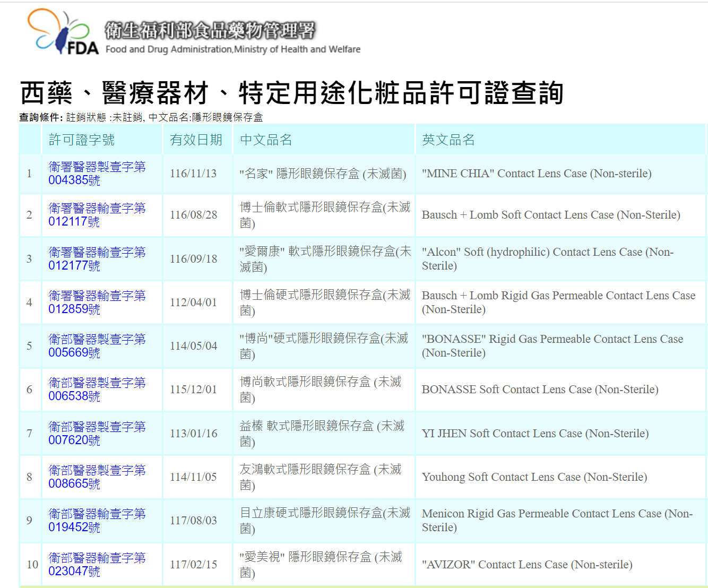Select the page title 西藥、醫療器材、特定用途化粧品許可證查詢
The image size is (708, 588).
(x=291, y=93)
